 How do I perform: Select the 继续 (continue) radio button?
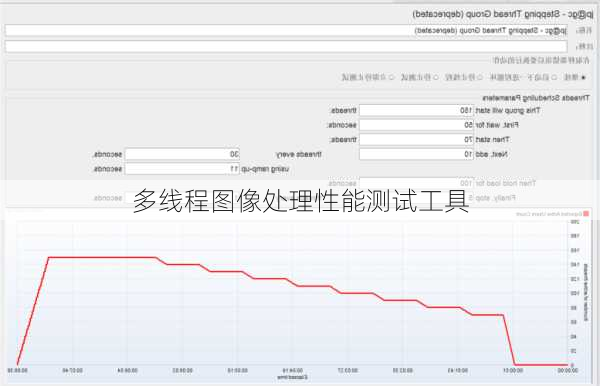point(583,77)
